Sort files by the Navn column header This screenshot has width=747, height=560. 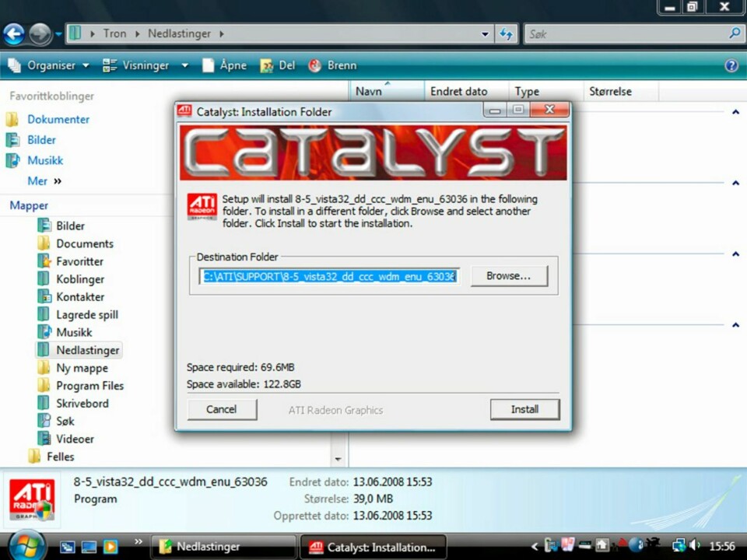[387, 91]
